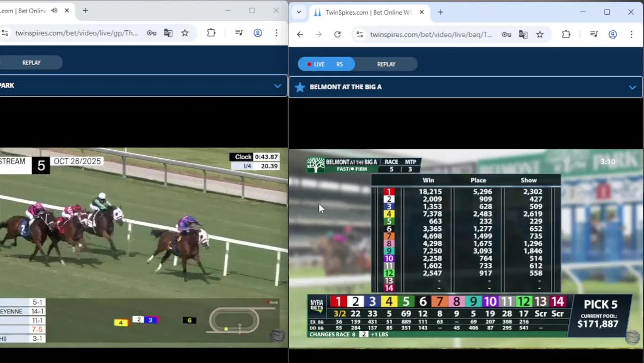
Task: Click the Gulfstream race video stream
Action: point(144,247)
